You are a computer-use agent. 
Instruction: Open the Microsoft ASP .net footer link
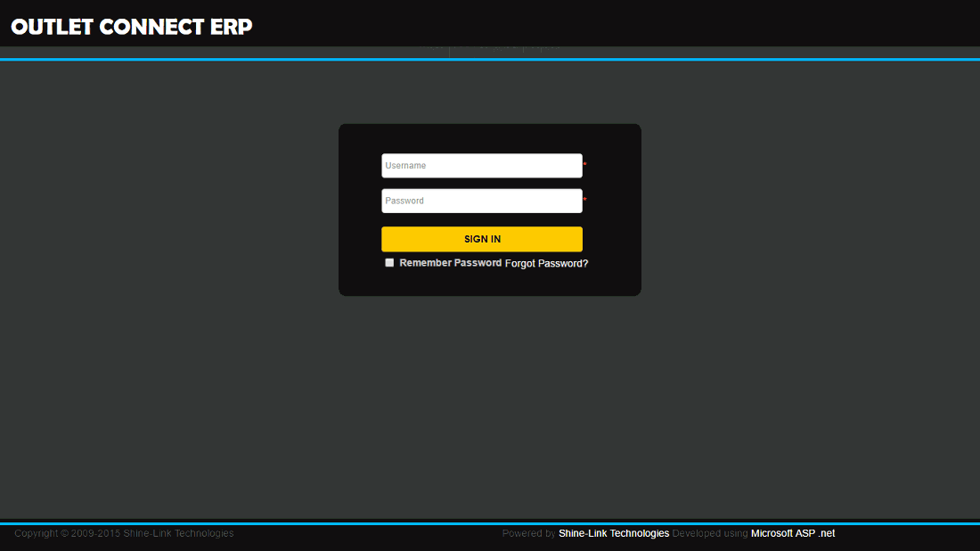tap(793, 533)
